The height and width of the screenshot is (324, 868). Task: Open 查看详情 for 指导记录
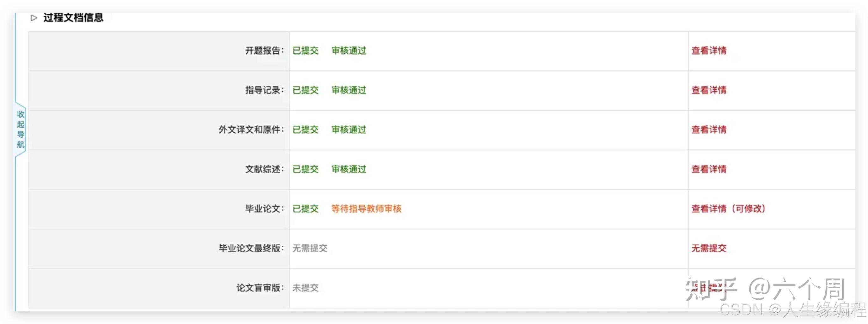(x=709, y=90)
